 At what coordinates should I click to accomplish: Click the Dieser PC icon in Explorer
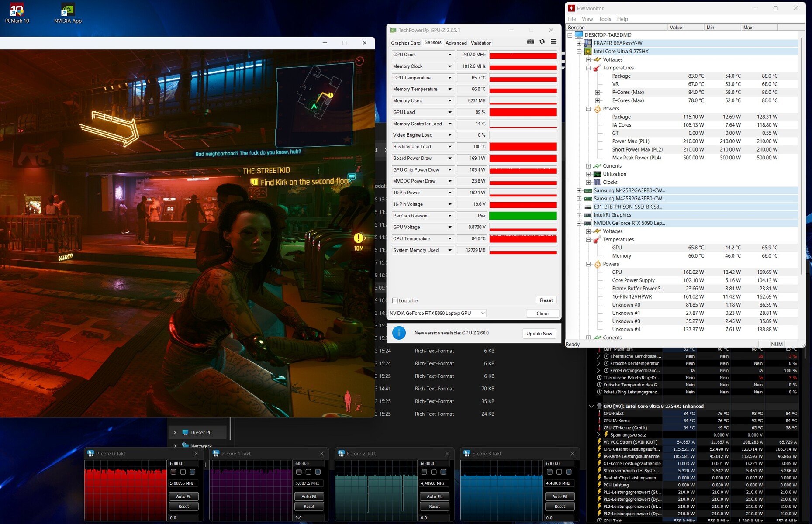coord(185,432)
